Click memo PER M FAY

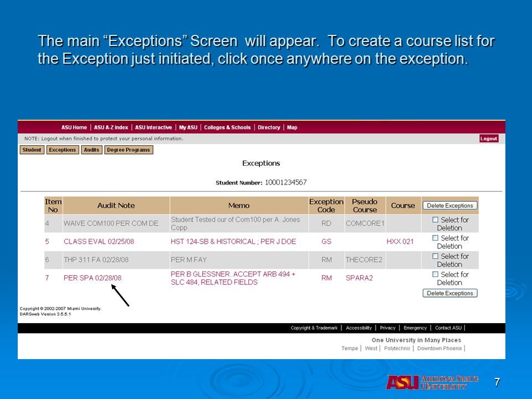(188, 260)
